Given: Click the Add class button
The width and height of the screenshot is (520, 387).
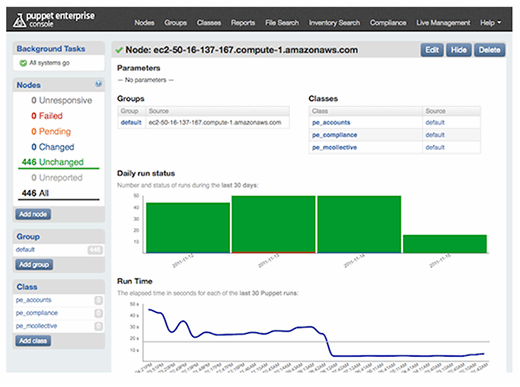Looking at the screenshot, I should tap(33, 341).
